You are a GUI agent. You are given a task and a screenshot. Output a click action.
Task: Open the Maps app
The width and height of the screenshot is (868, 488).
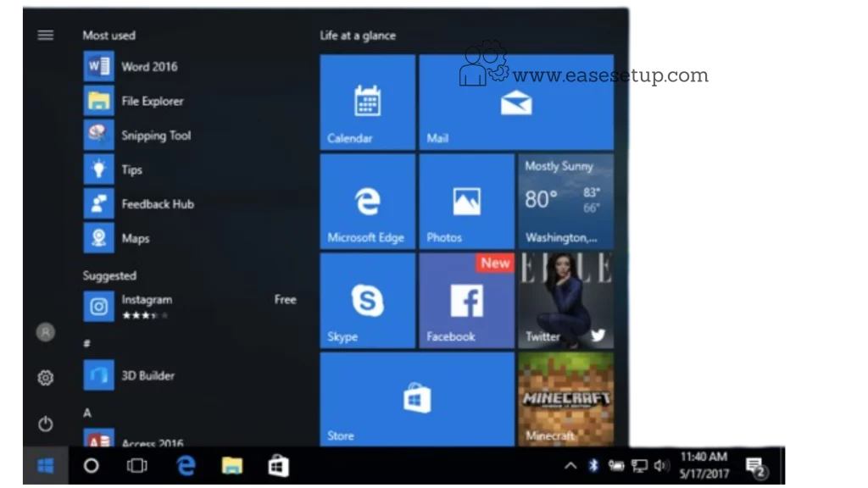(x=191, y=238)
